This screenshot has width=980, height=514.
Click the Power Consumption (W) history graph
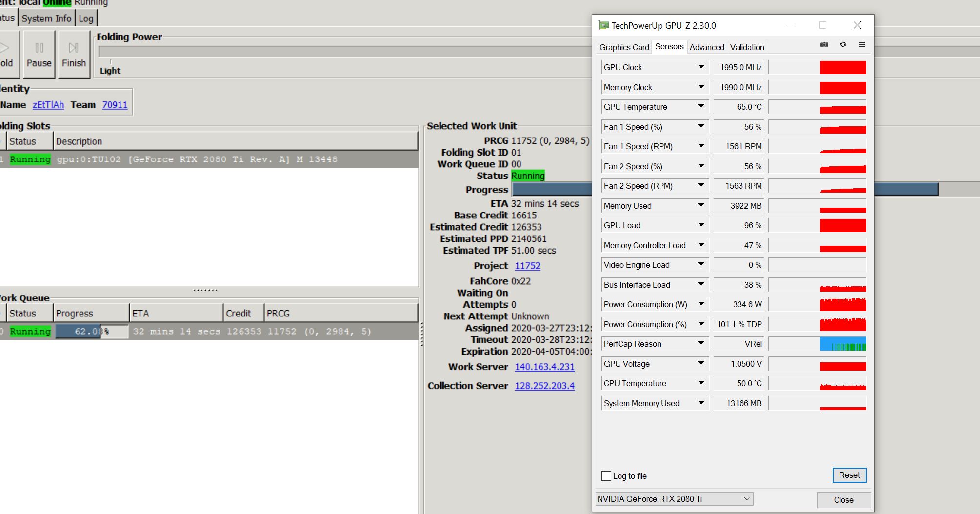817,304
